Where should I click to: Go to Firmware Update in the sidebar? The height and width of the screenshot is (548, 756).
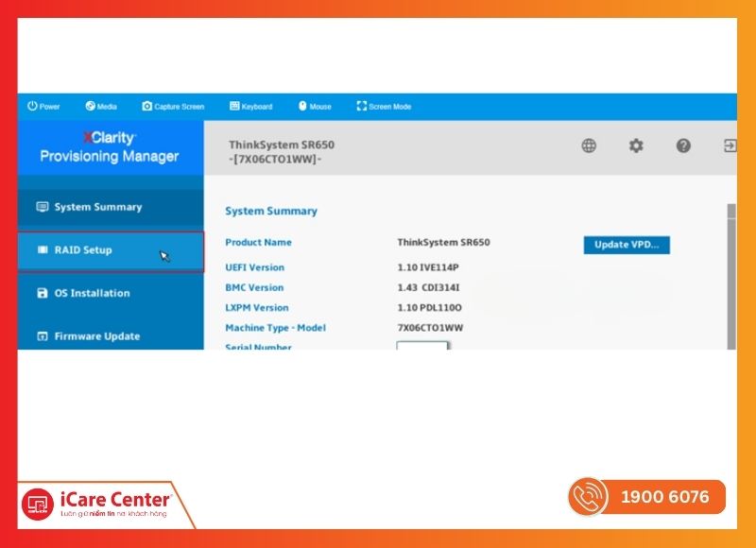111,336
